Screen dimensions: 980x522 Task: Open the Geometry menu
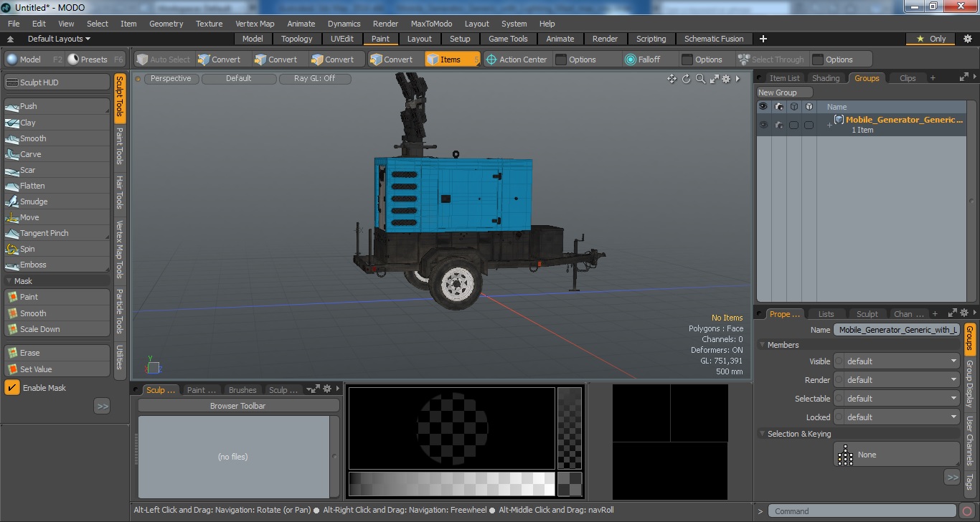coord(166,24)
